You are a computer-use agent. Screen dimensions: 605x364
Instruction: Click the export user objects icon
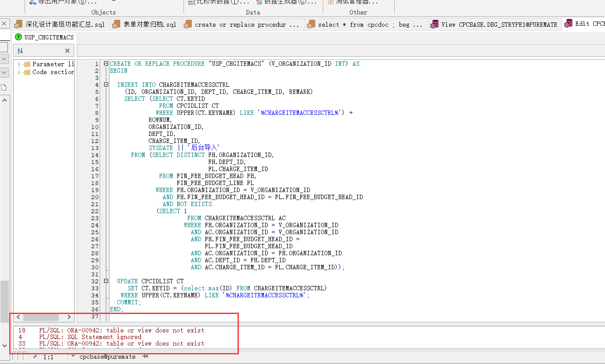[32, 2]
